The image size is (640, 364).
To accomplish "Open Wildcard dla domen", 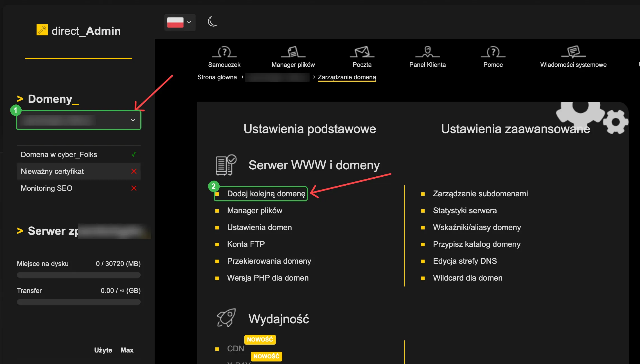I will [x=468, y=278].
